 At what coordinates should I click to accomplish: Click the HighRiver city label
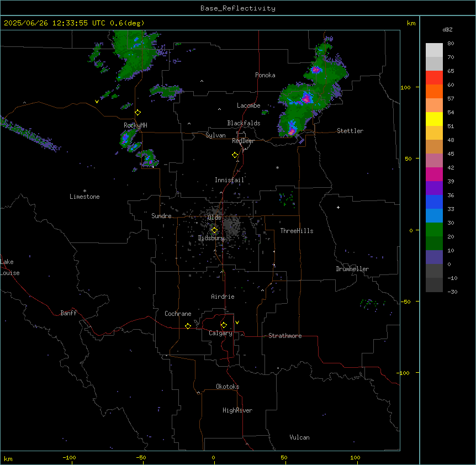[237, 410]
